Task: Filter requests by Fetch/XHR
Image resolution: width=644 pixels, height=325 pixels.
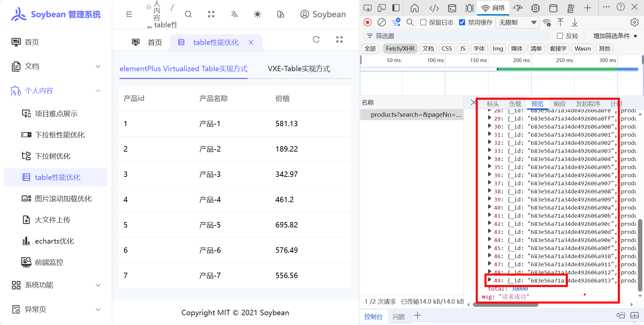Action: tap(400, 49)
